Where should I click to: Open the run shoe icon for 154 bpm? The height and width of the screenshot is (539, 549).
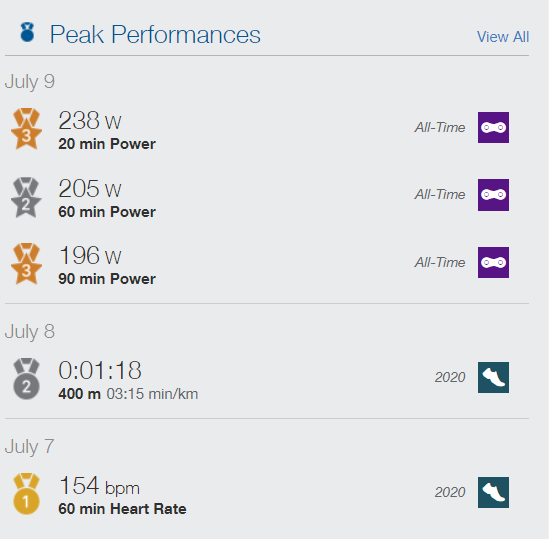pyautogui.click(x=493, y=492)
